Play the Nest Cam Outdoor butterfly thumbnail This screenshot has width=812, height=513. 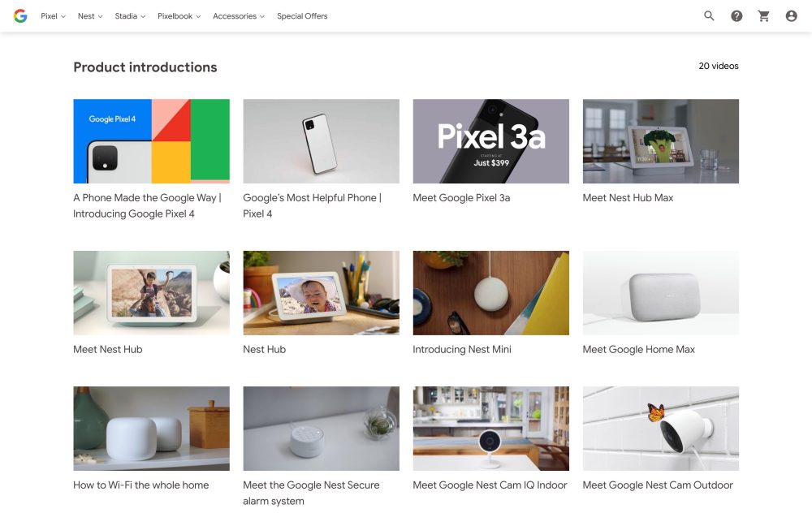(661, 429)
